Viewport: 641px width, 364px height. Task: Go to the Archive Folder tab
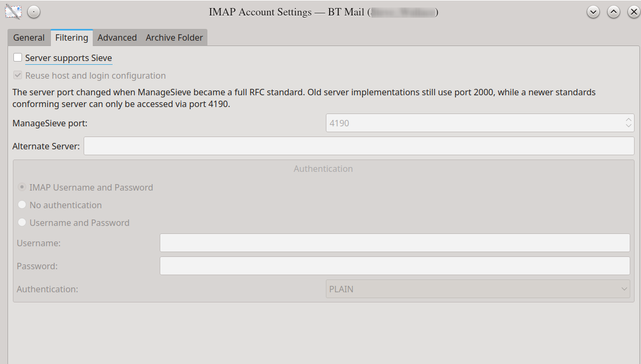[x=174, y=37]
